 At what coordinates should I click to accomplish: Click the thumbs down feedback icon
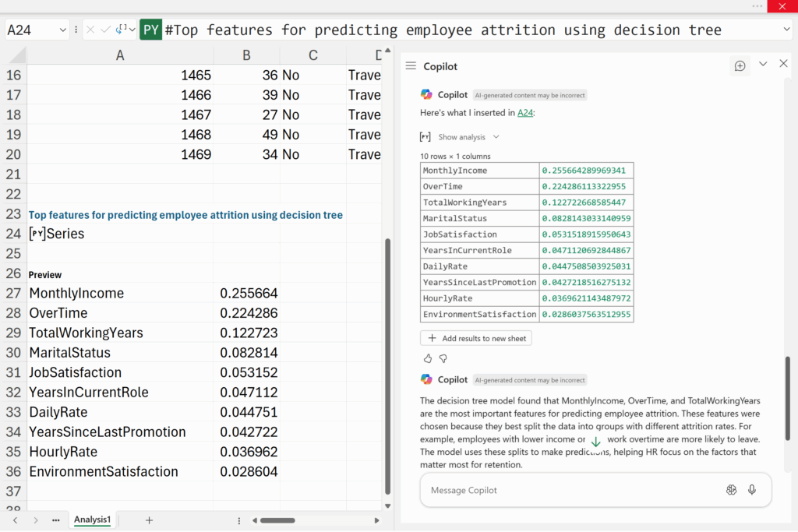point(443,359)
